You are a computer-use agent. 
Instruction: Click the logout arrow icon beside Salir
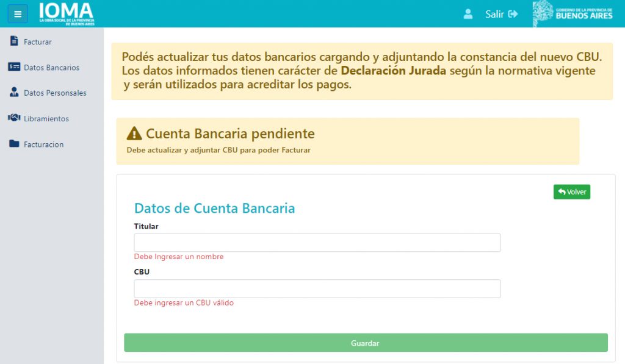513,14
